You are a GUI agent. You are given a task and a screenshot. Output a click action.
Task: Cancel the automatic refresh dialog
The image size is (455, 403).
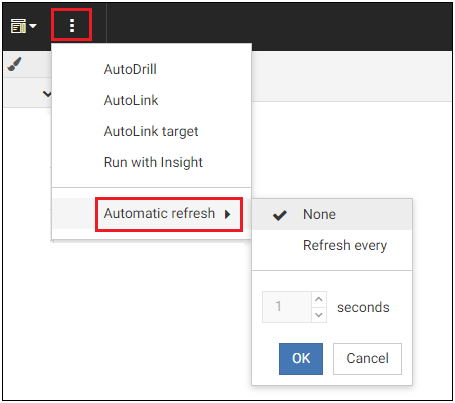tap(367, 359)
